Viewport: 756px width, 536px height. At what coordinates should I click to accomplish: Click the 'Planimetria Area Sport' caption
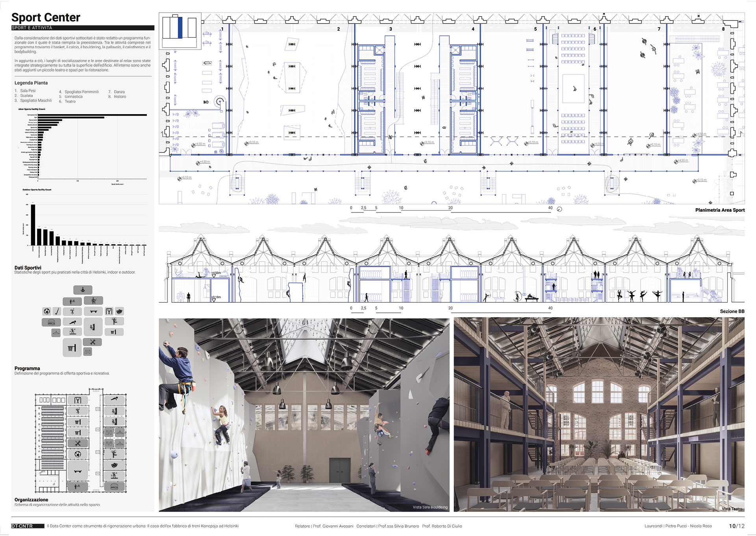pos(719,210)
